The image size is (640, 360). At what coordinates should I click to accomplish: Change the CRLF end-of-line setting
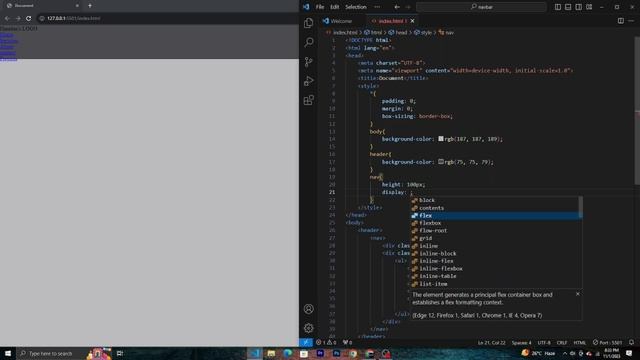[x=562, y=342]
